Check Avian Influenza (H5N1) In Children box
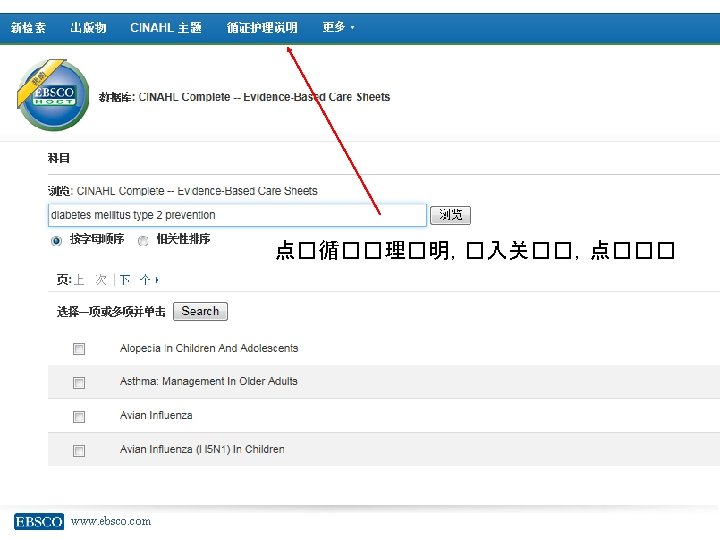720x540 pixels. click(79, 450)
